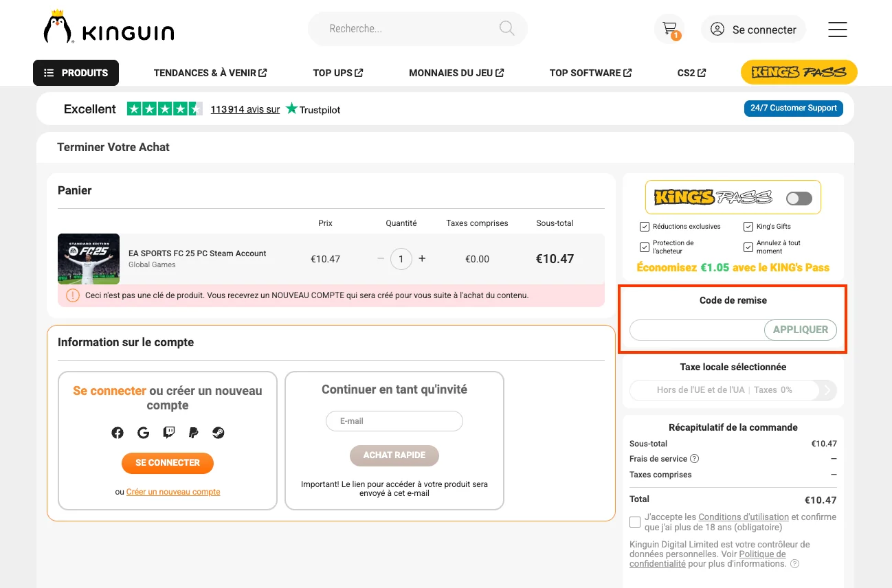Screen dimensions: 892x588
Task: Click the 24/7 Customer Support badge
Action: pos(794,109)
